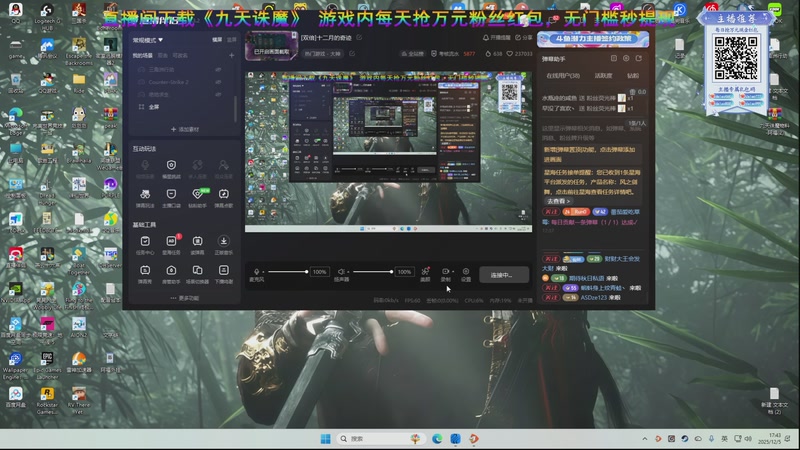Click the taskbar search box
The width and height of the screenshot is (800, 450).
[380, 439]
